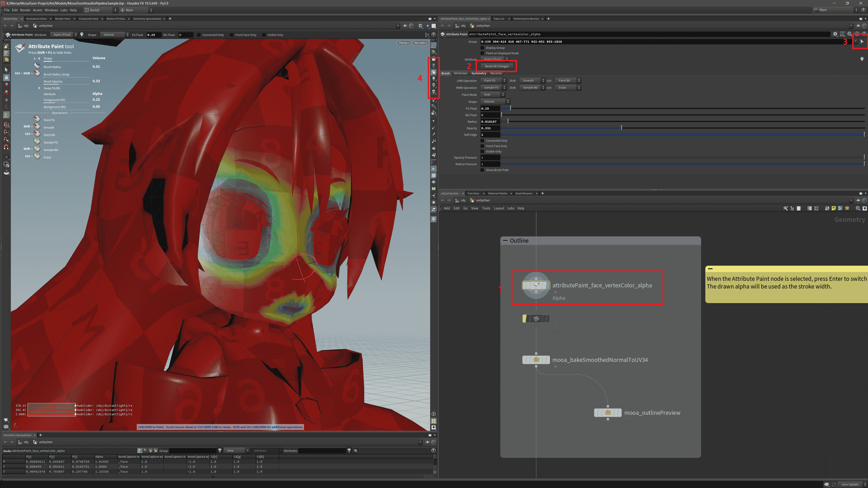Click the mooa_bakeSmoothedNormalToUV34 node
The image size is (868, 488).
[536, 360]
